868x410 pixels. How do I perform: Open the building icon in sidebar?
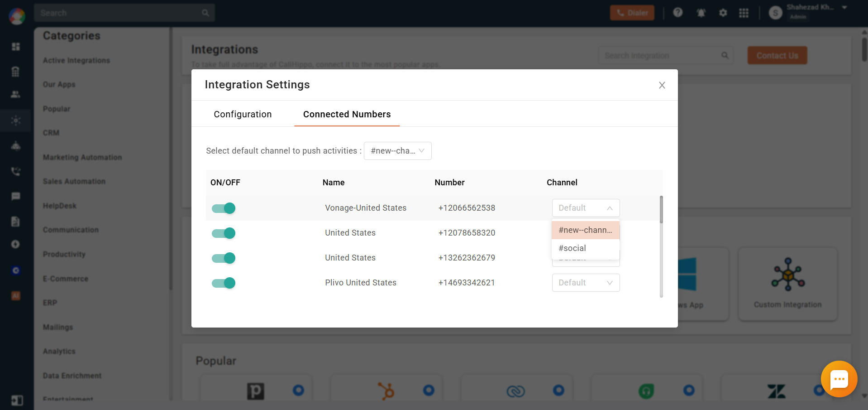coord(16,71)
